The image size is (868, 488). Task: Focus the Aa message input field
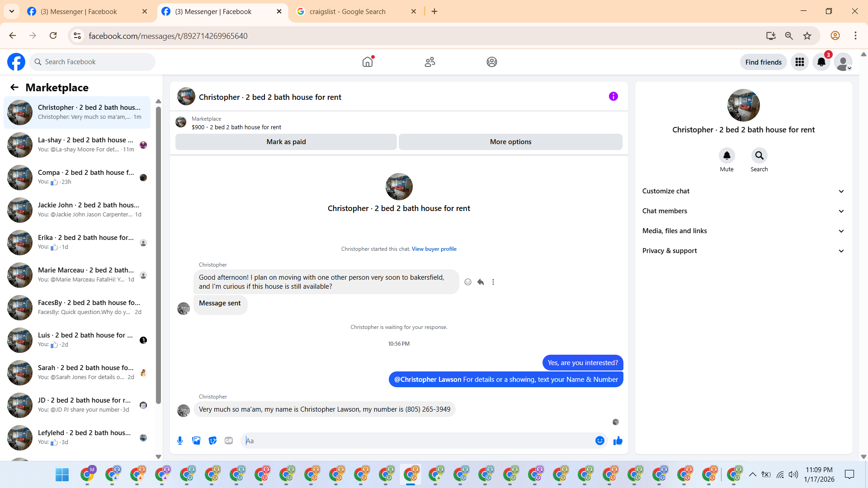coord(416,441)
